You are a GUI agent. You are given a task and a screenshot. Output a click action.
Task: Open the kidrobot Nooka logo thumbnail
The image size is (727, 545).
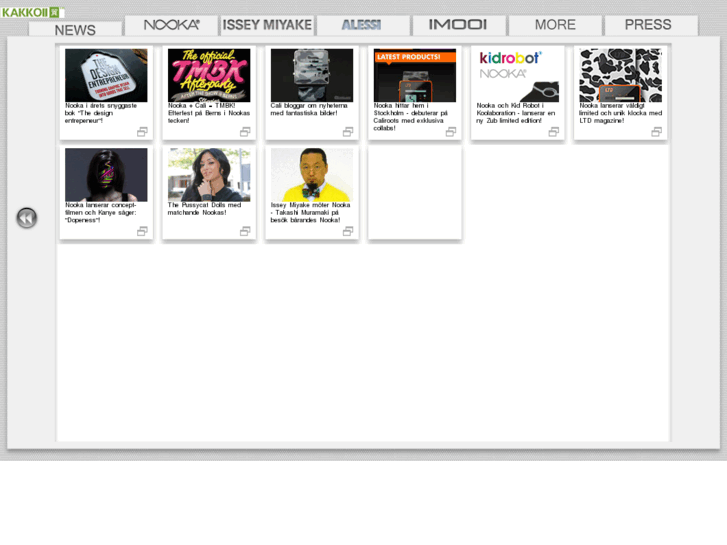[518, 75]
